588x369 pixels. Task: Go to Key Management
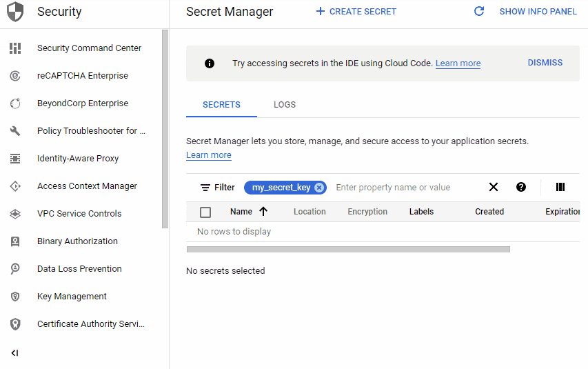pos(72,297)
